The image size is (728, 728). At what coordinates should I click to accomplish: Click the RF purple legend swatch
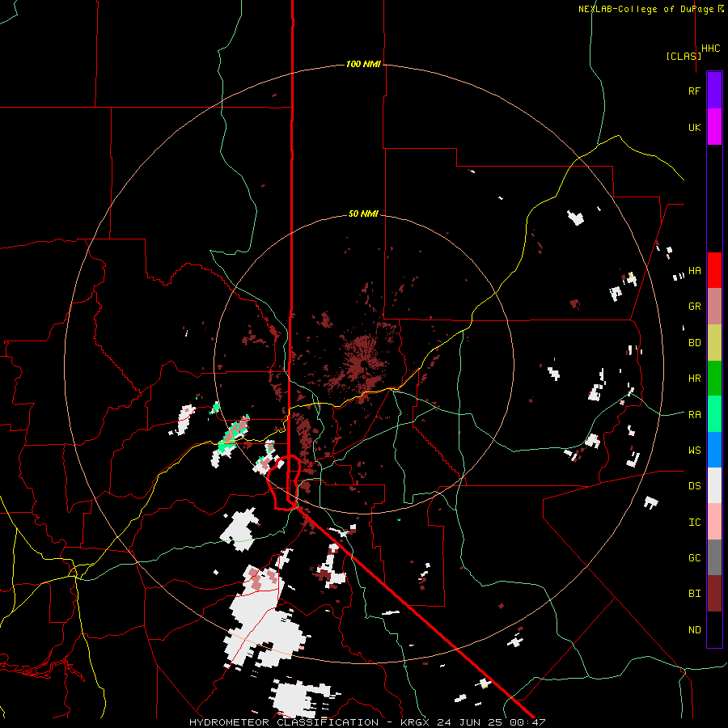[714, 91]
